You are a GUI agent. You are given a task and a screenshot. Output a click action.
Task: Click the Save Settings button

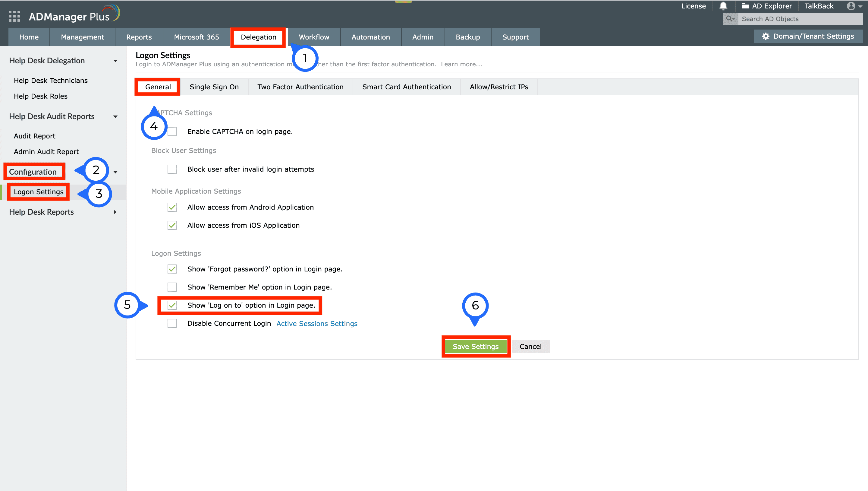(x=476, y=347)
